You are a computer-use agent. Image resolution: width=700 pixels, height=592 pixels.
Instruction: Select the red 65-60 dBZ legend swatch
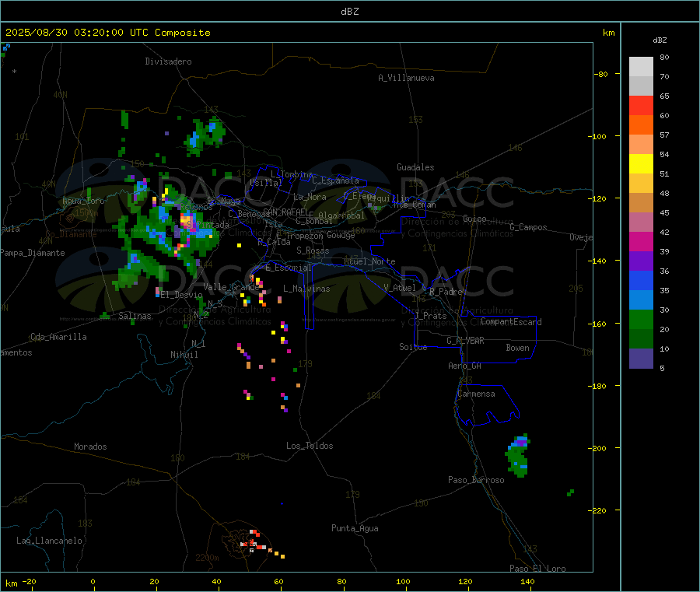[x=641, y=105]
